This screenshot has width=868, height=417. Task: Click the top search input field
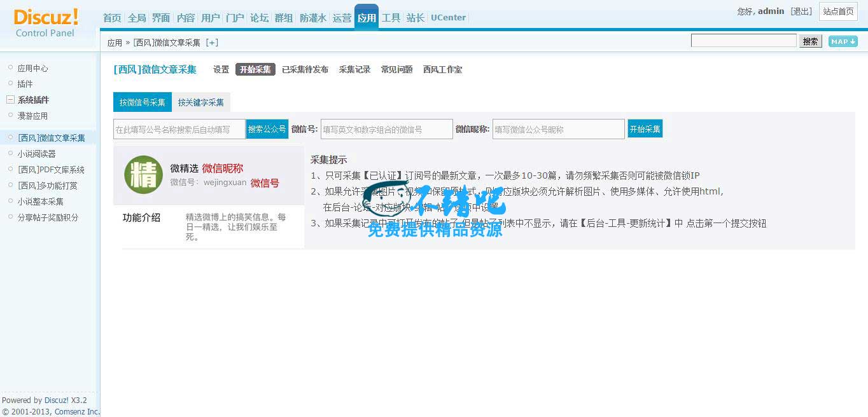[x=744, y=41]
